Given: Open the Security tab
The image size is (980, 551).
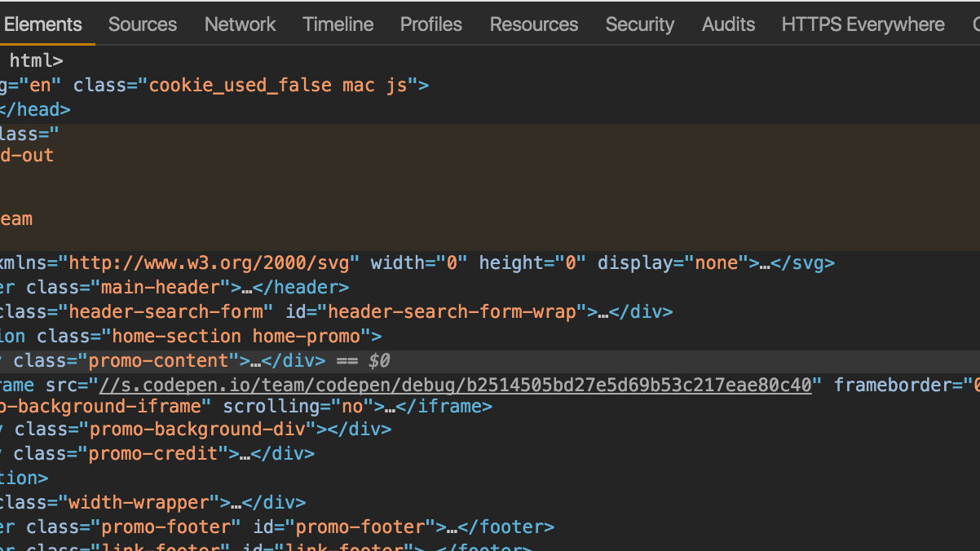Looking at the screenshot, I should click(x=640, y=24).
